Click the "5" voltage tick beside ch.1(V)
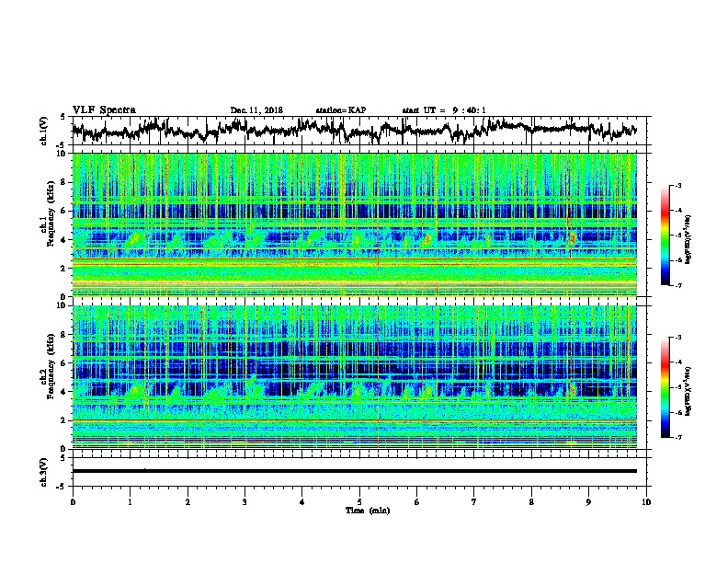Image resolution: width=728 pixels, height=563 pixels. pos(63,117)
